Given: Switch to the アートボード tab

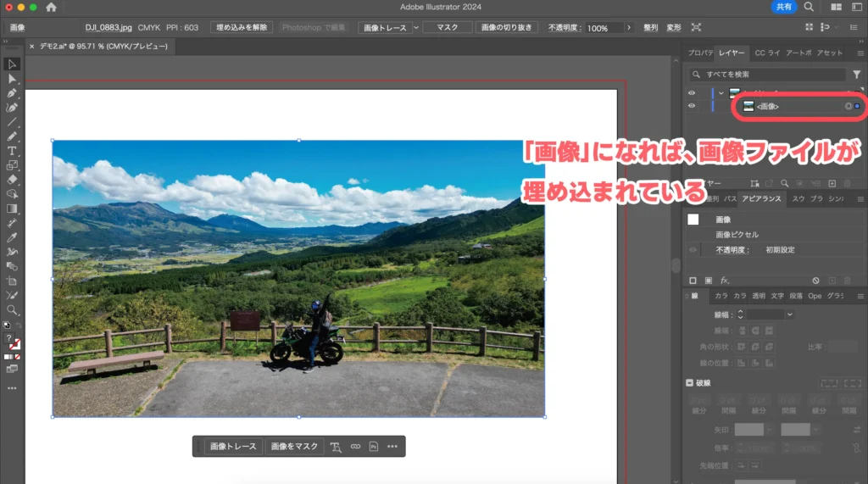Looking at the screenshot, I should click(798, 53).
